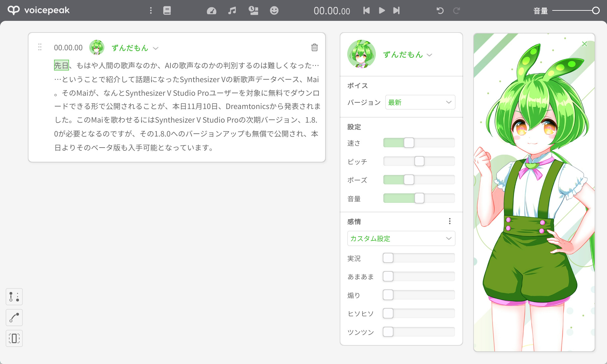Click the music note icon
Image resolution: width=607 pixels, height=364 pixels.
click(x=232, y=10)
